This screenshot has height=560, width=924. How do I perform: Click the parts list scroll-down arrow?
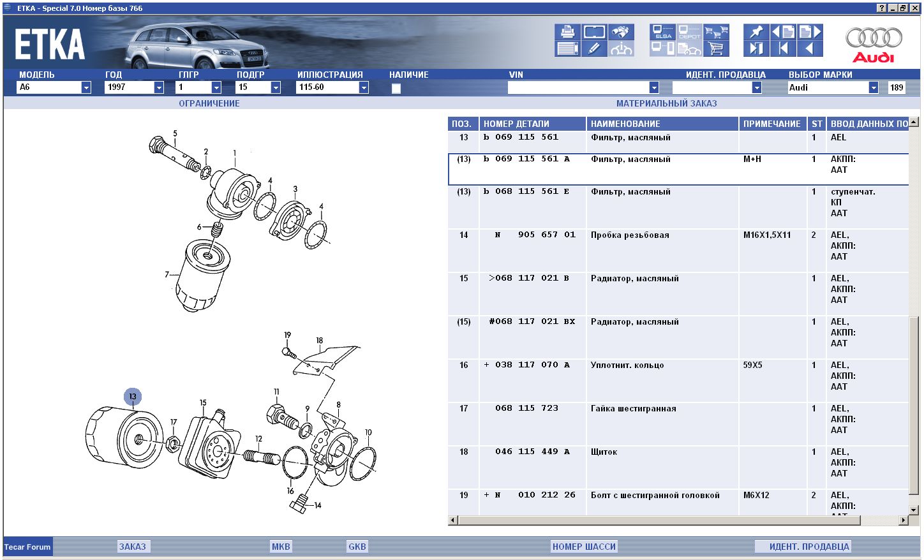(x=914, y=509)
